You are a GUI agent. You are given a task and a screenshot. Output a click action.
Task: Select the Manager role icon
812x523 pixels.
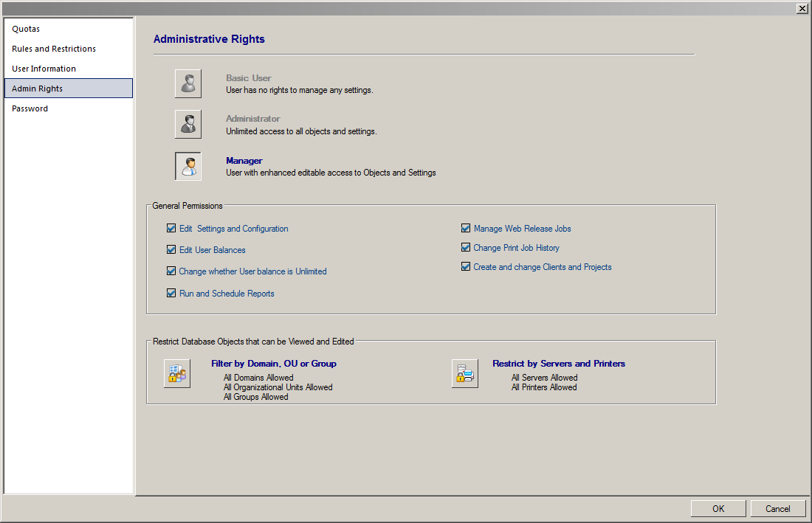click(188, 166)
